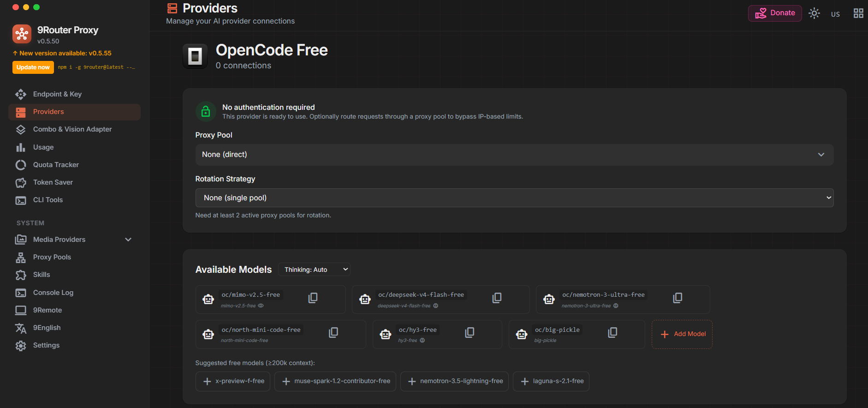Screen dimensions: 868x408
Task: Go to Endpoint & Key page
Action: pos(74,94)
